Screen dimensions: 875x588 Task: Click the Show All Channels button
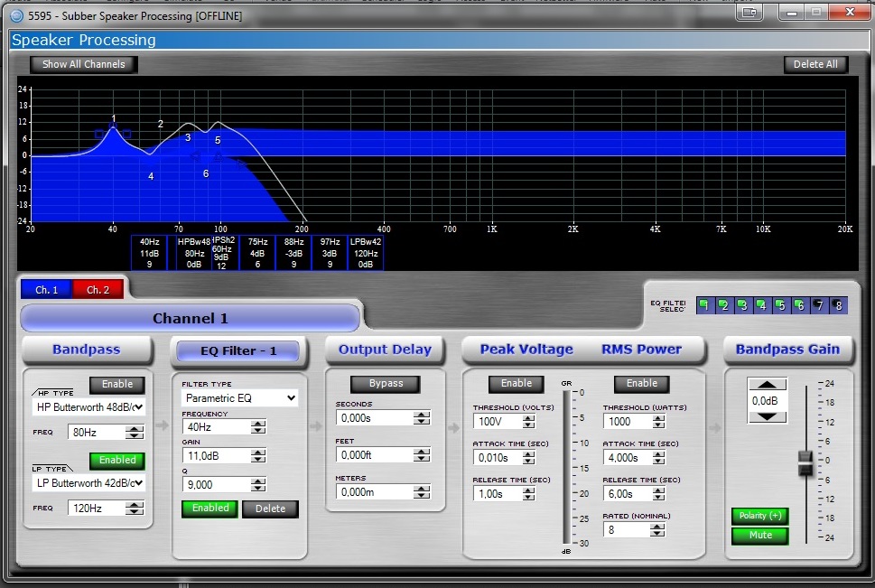pos(84,64)
